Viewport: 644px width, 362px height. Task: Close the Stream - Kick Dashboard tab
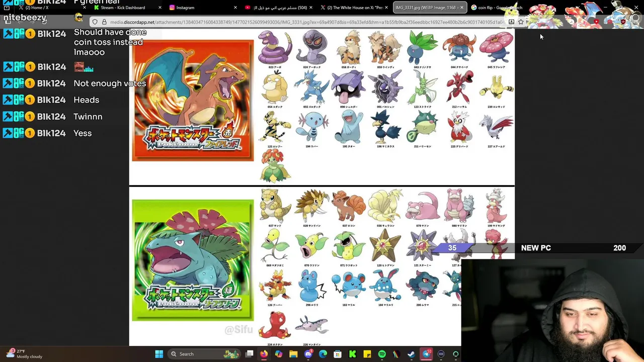(160, 8)
